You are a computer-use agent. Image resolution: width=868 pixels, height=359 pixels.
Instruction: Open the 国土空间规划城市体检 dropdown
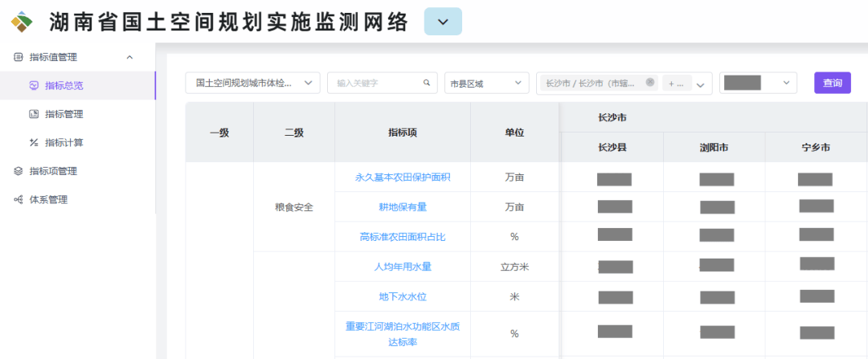click(x=252, y=83)
